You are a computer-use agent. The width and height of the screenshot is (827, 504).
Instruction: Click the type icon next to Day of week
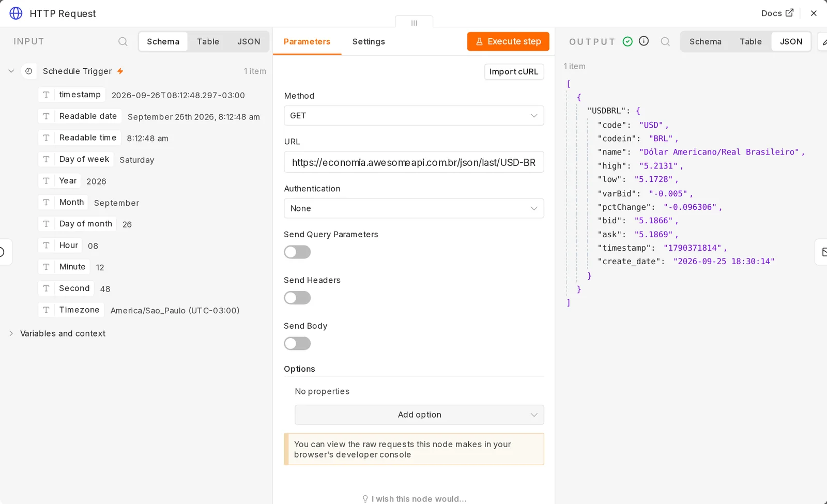click(x=46, y=159)
